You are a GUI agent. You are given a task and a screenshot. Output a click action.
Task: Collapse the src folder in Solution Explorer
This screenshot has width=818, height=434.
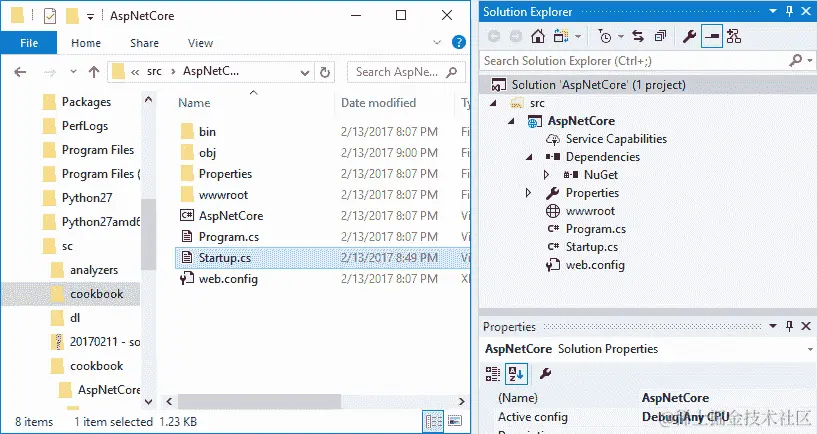[493, 103]
